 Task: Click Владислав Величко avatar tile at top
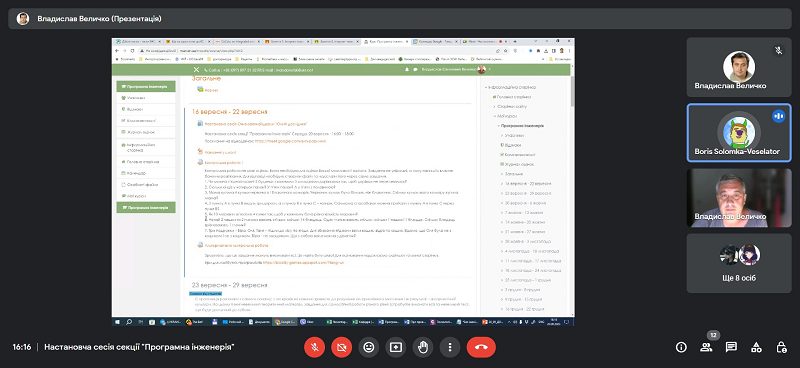(739, 67)
